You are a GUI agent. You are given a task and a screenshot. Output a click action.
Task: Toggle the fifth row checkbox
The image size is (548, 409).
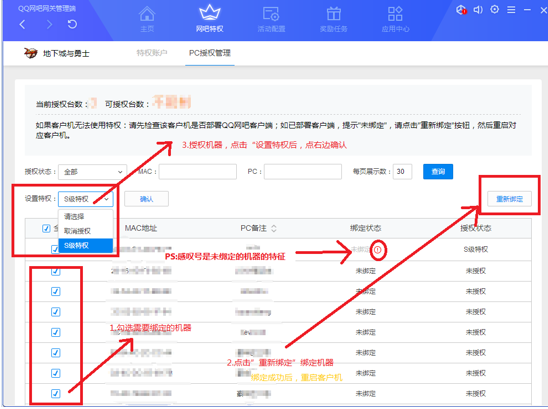pyautogui.click(x=56, y=332)
